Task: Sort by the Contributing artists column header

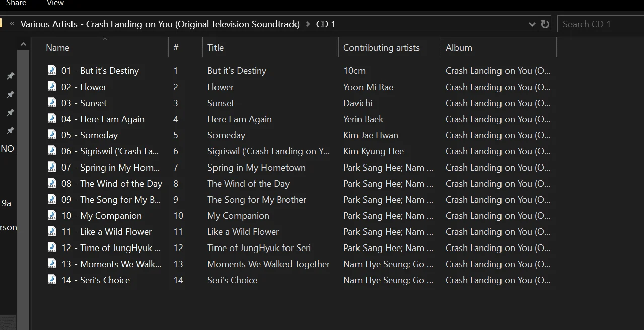Action: (x=381, y=48)
